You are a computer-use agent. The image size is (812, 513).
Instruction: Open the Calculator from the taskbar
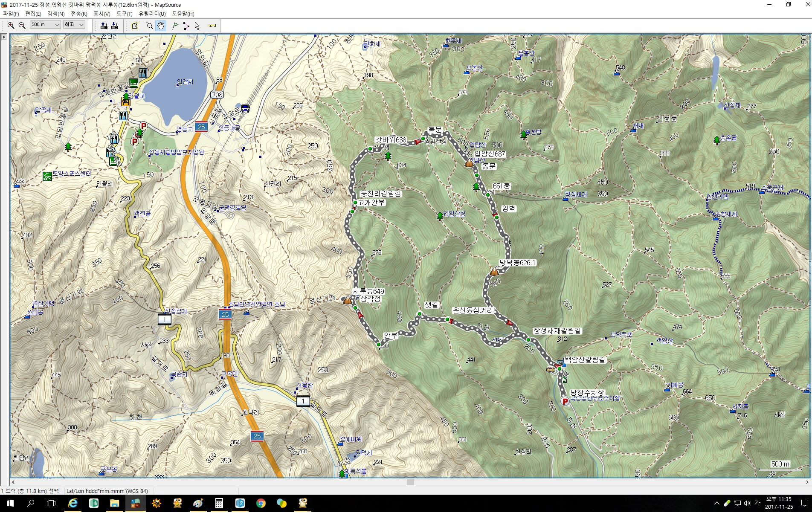pos(219,503)
